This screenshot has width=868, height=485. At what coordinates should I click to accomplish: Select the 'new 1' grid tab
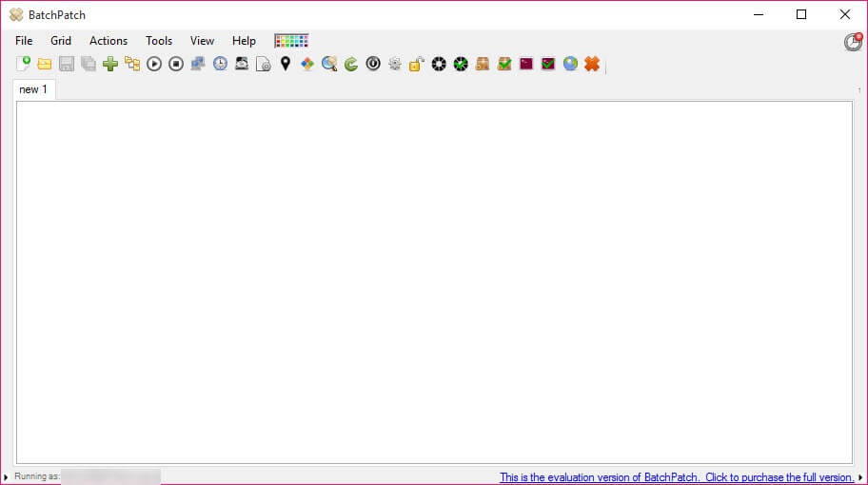click(33, 89)
